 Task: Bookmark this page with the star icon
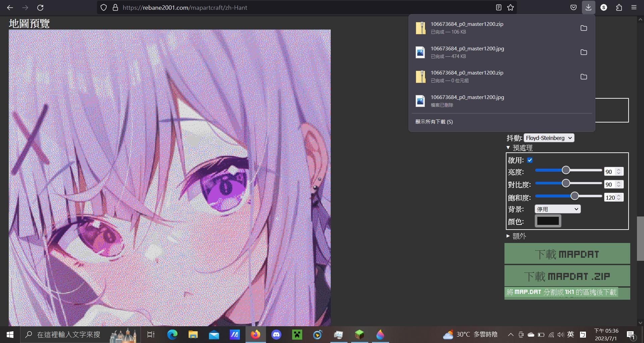pyautogui.click(x=511, y=7)
